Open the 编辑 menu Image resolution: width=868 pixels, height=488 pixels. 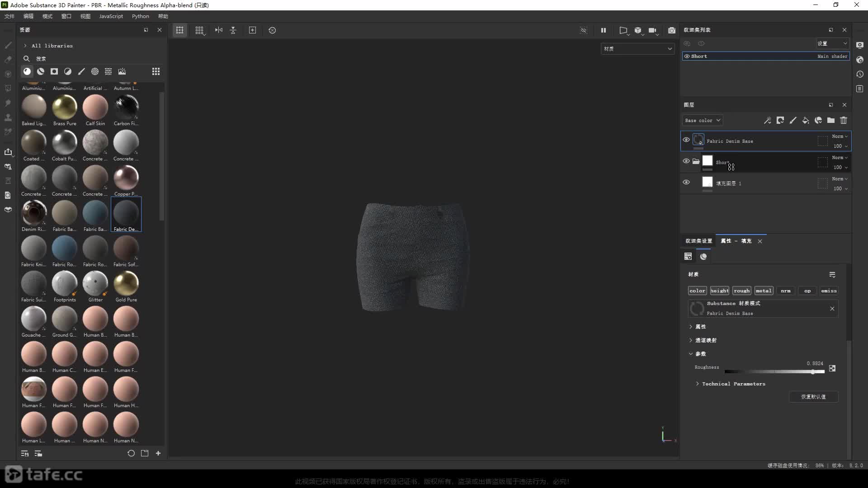tap(28, 16)
